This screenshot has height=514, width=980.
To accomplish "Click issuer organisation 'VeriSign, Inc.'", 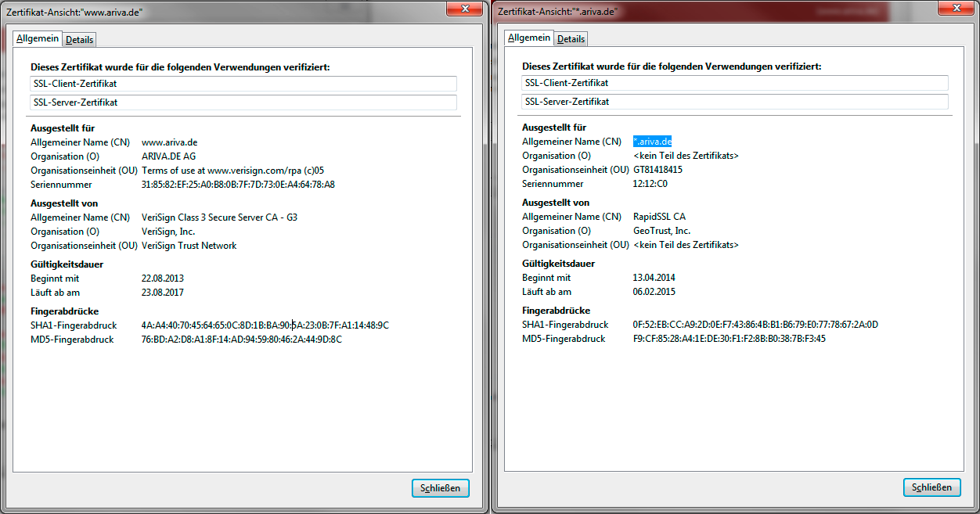I will pyautogui.click(x=168, y=232).
